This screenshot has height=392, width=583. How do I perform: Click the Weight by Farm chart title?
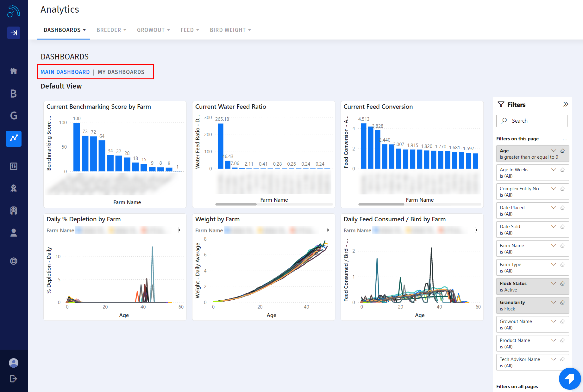pyautogui.click(x=217, y=219)
